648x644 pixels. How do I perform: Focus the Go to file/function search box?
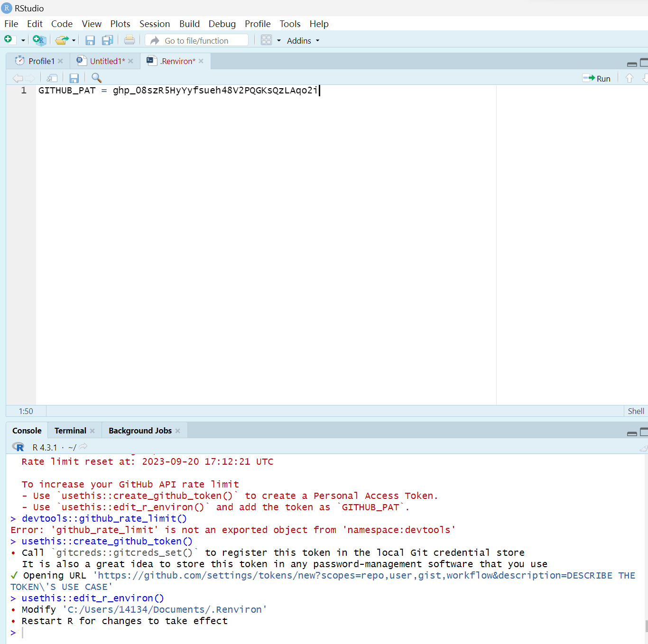click(197, 40)
